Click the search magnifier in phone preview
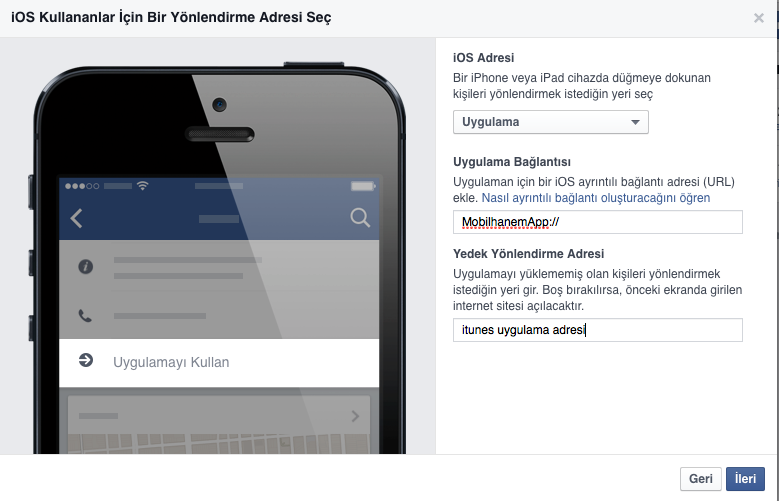The image size is (779, 501). [x=360, y=218]
